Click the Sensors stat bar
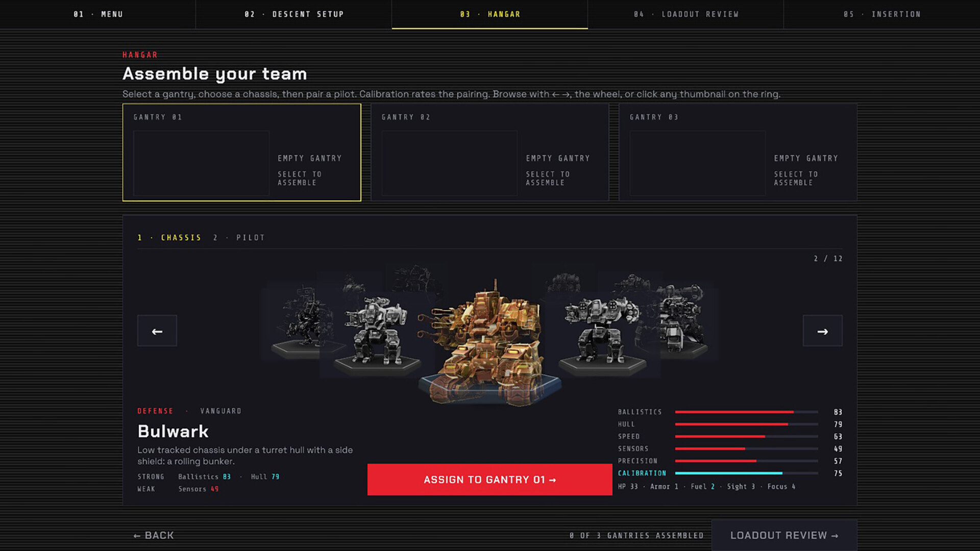980x551 pixels. pos(746,448)
